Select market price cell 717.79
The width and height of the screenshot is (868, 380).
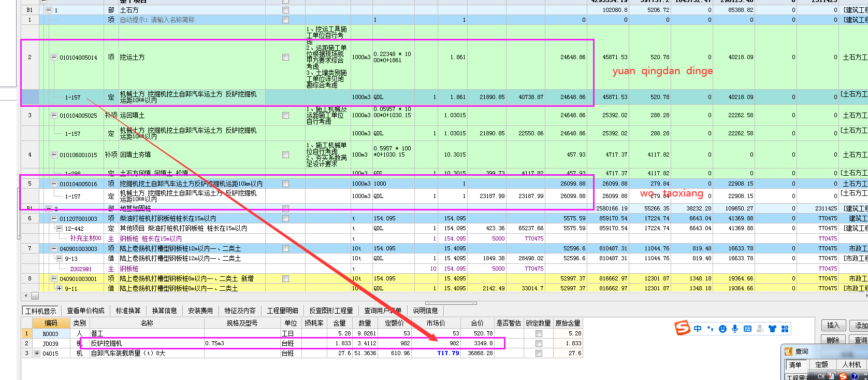coord(437,353)
